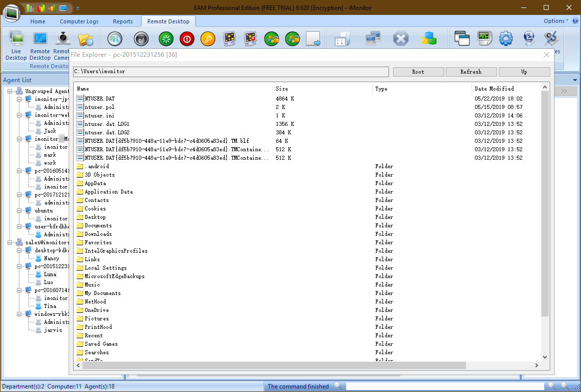Close the File Explorer dialog
The width and height of the screenshot is (581, 392).
(x=547, y=55)
